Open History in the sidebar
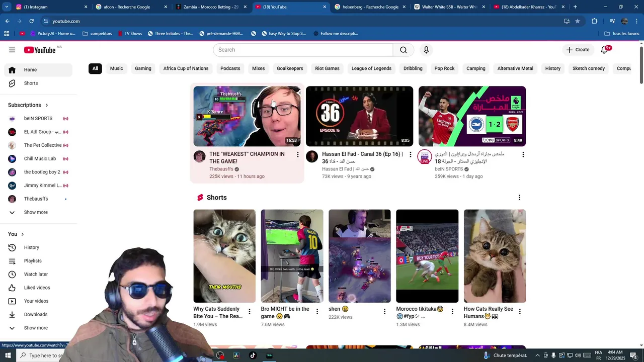644x362 pixels. point(38,247)
